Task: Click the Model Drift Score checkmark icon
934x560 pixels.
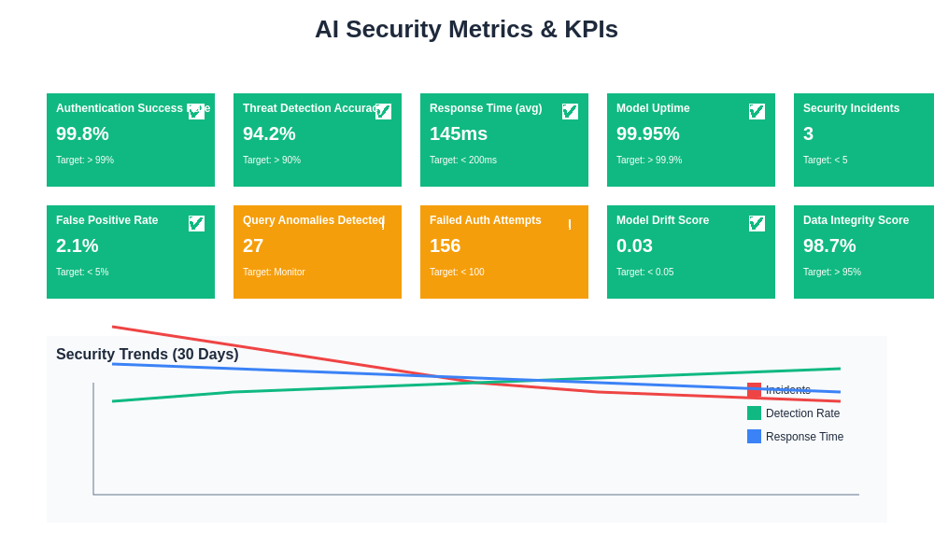Action: pos(757,223)
